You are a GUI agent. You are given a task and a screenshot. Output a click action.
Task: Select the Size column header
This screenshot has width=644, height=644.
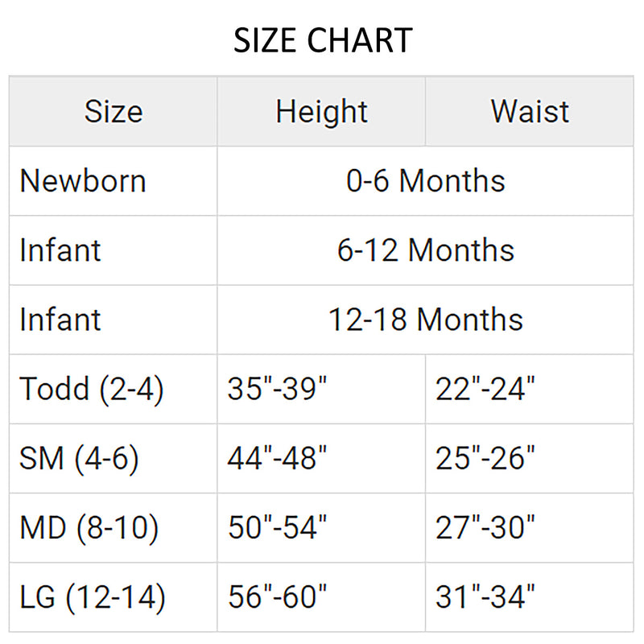[x=114, y=111]
